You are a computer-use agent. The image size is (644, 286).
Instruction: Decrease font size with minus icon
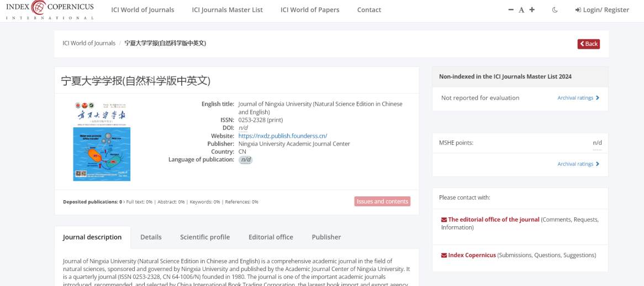click(x=511, y=10)
